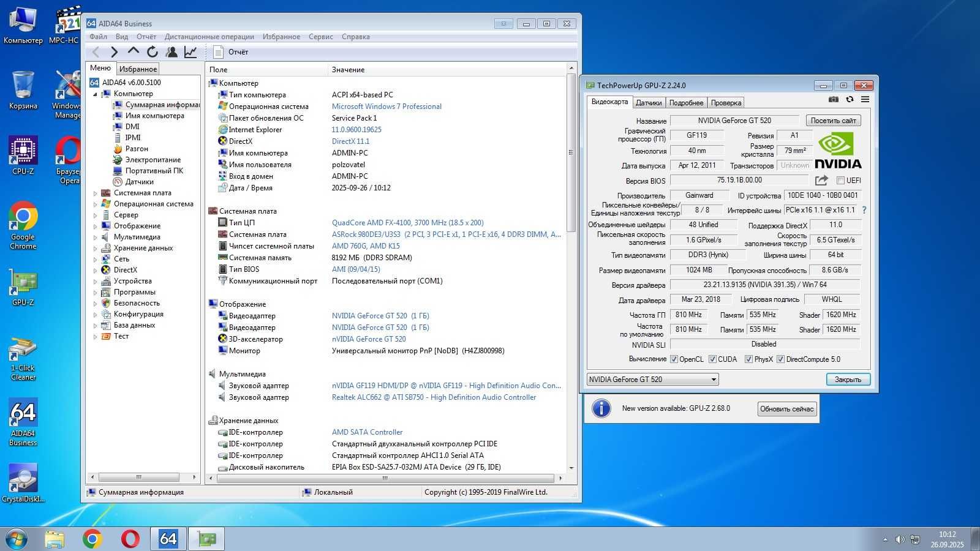Open Google Chrome desktop icon

click(23, 225)
